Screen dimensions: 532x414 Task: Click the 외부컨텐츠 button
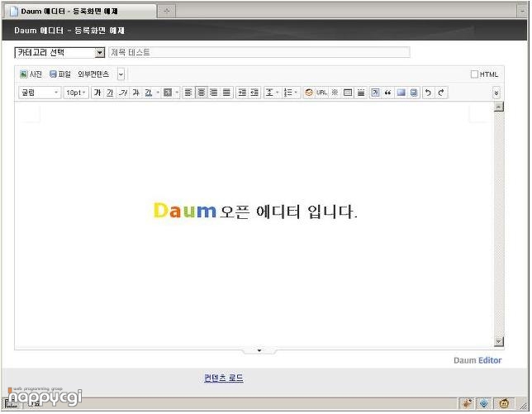[93, 74]
